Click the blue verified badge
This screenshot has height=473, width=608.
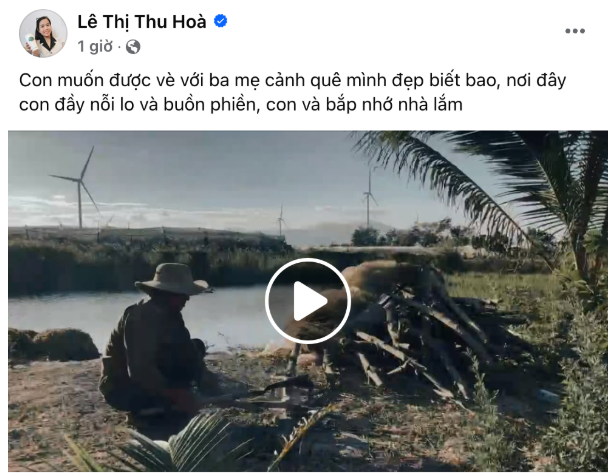(221, 21)
